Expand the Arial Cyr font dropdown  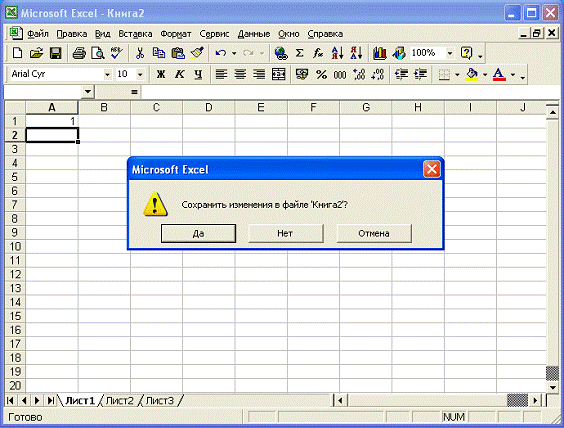click(107, 75)
